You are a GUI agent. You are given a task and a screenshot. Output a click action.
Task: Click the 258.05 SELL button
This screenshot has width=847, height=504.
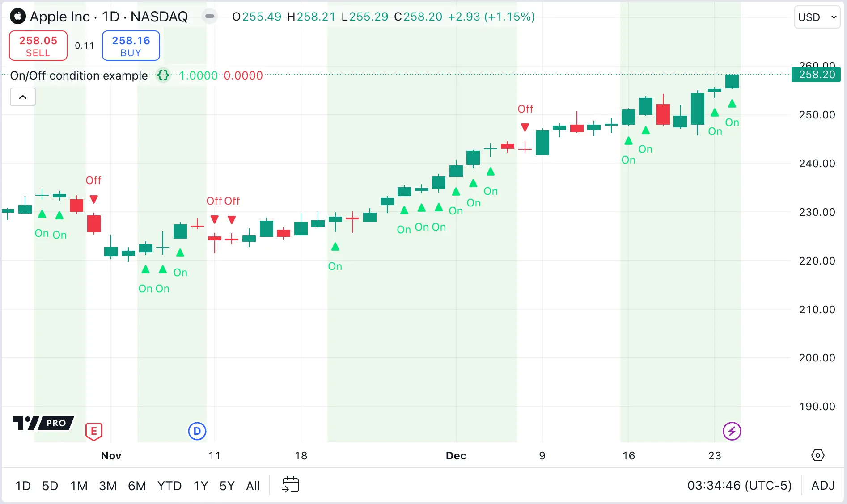pyautogui.click(x=38, y=46)
